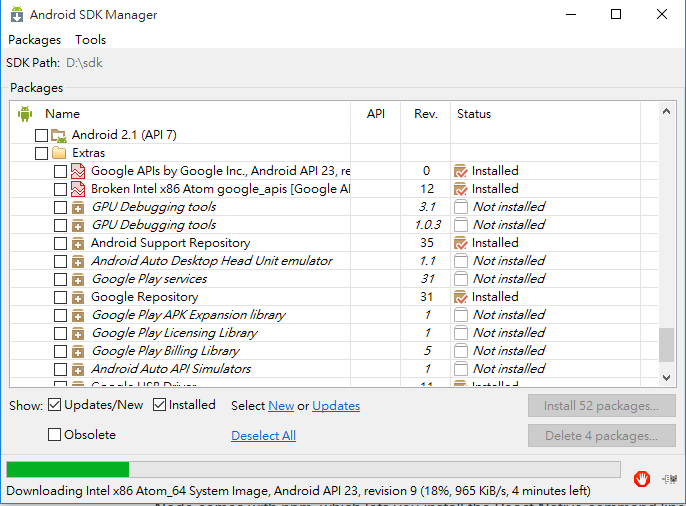Tick the Google Play services checkbox

(60, 279)
